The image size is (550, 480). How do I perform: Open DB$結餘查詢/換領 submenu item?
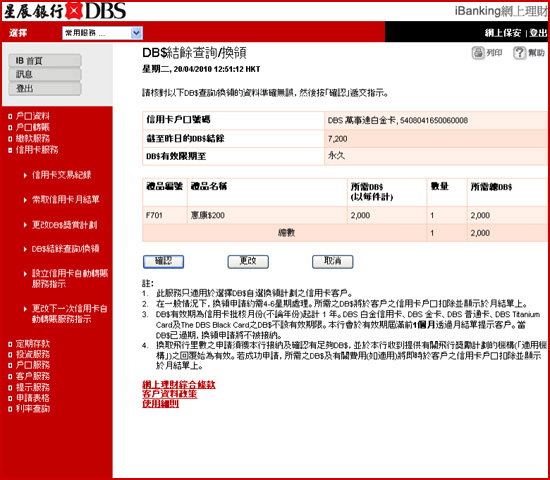[65, 249]
